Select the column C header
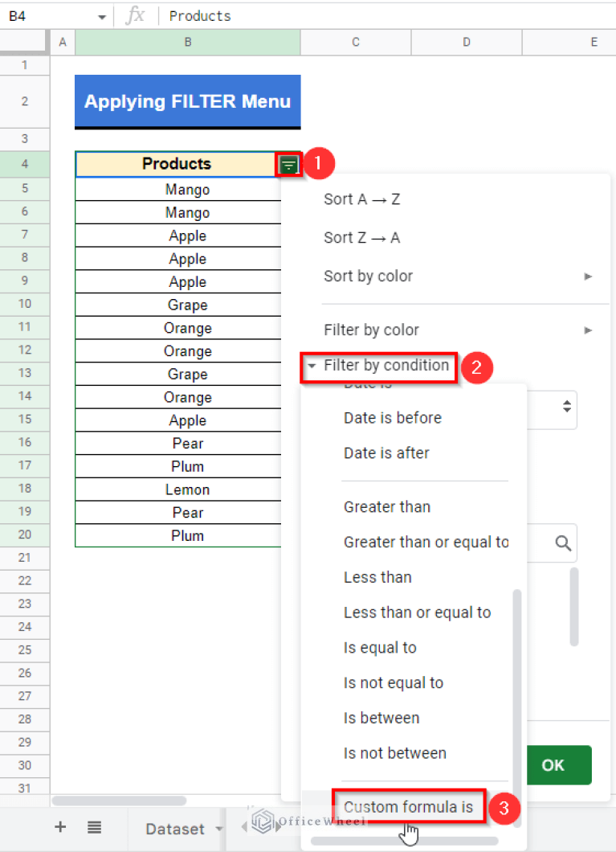 pyautogui.click(x=355, y=42)
